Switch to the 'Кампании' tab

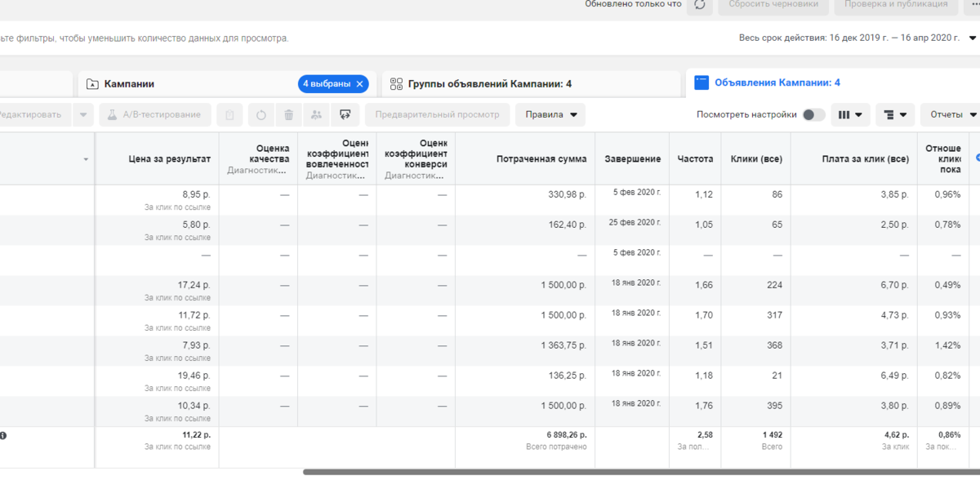coord(129,84)
